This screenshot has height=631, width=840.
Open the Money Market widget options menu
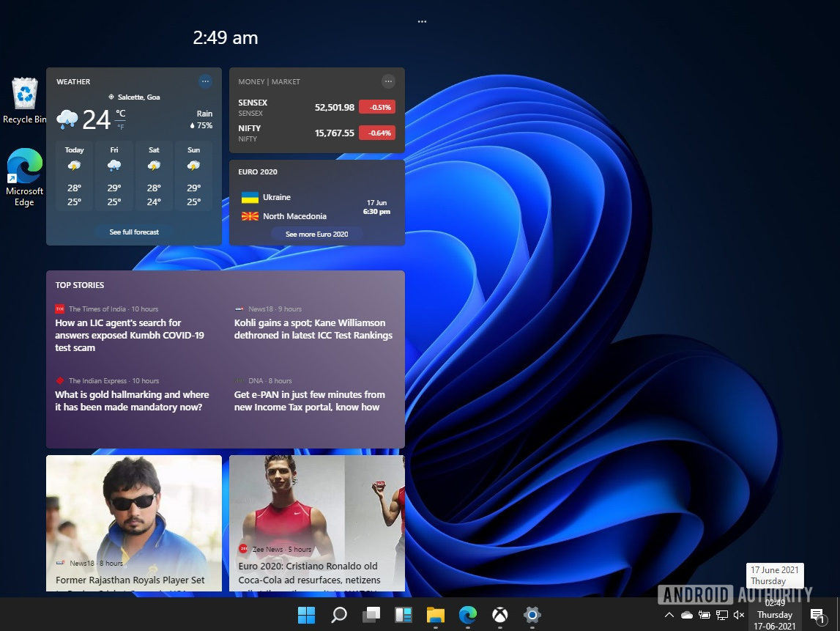click(388, 81)
